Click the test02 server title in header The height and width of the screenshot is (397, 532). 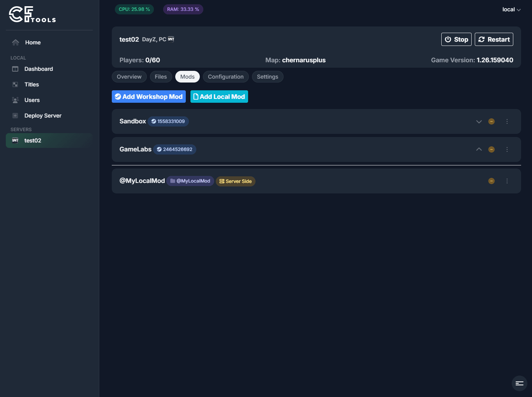[129, 39]
